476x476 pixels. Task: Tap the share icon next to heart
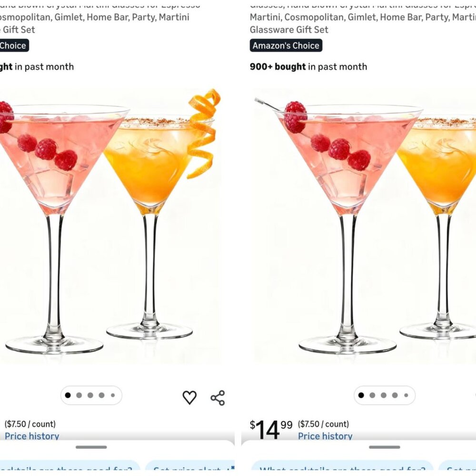(x=218, y=397)
